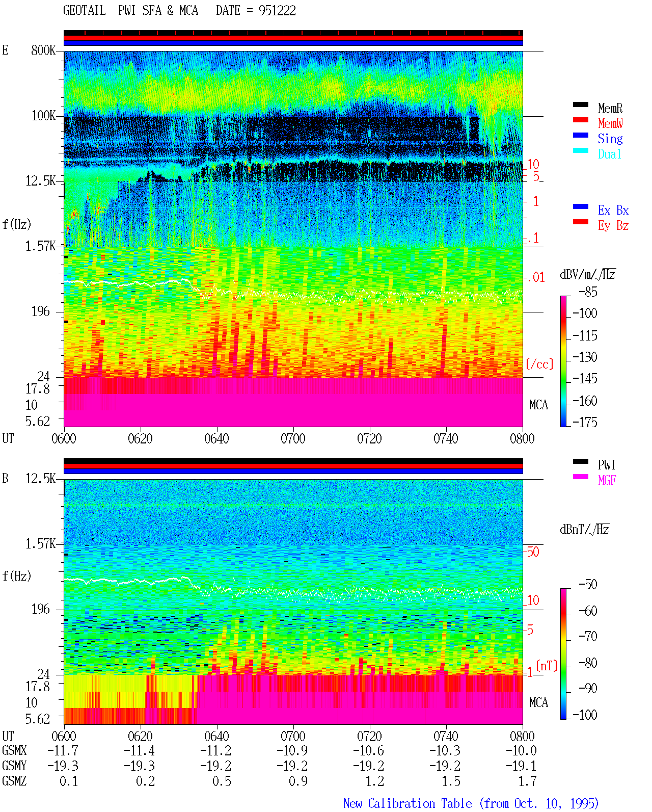Click the magenta MGF legend swatch
Viewport: 652px width, 812px height.
tap(581, 477)
